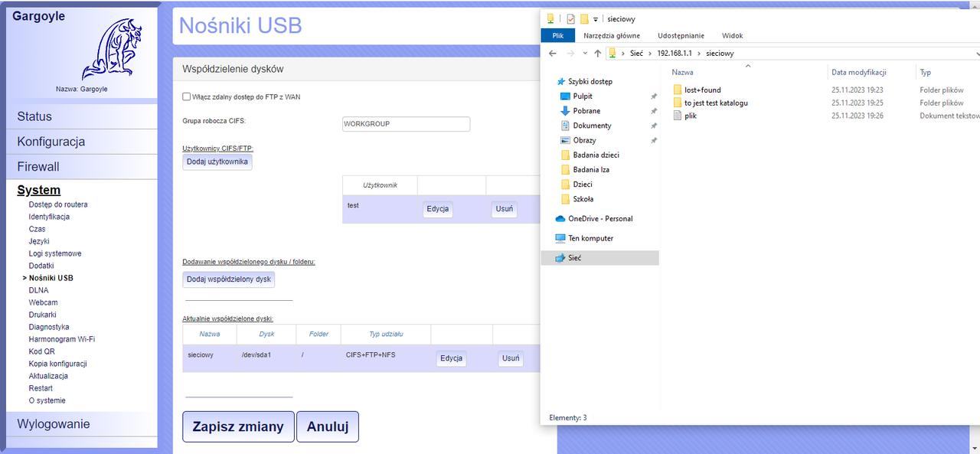Click the Anuluj button
The height and width of the screenshot is (454, 980).
pyautogui.click(x=328, y=427)
